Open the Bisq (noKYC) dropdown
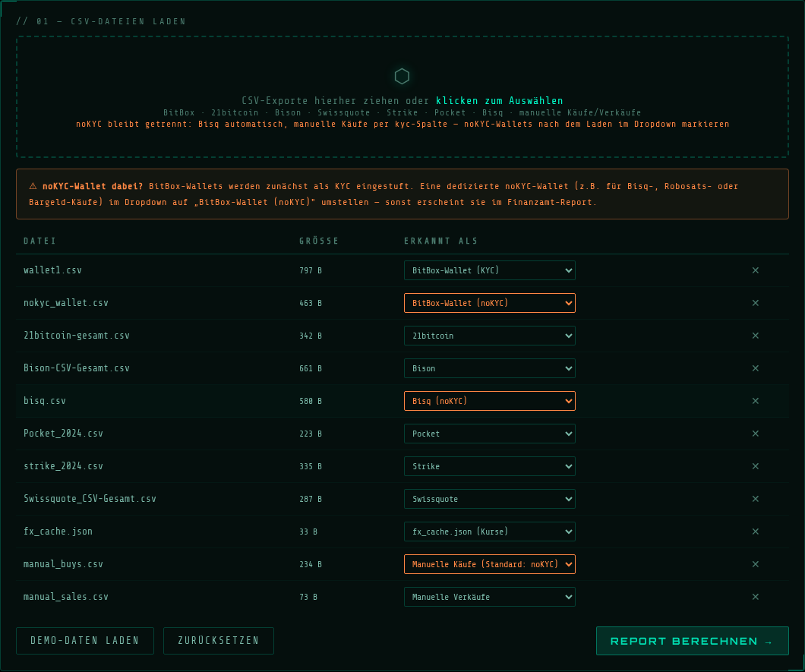The width and height of the screenshot is (805, 672). [489, 401]
